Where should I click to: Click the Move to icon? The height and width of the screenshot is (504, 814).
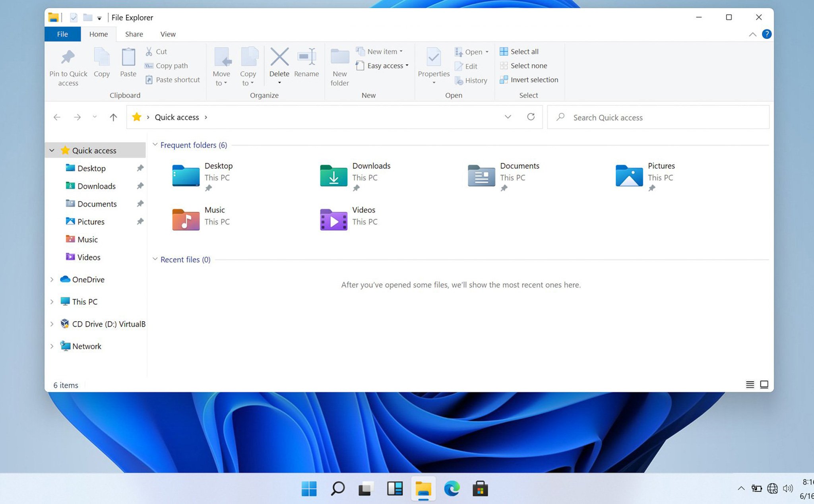point(221,60)
